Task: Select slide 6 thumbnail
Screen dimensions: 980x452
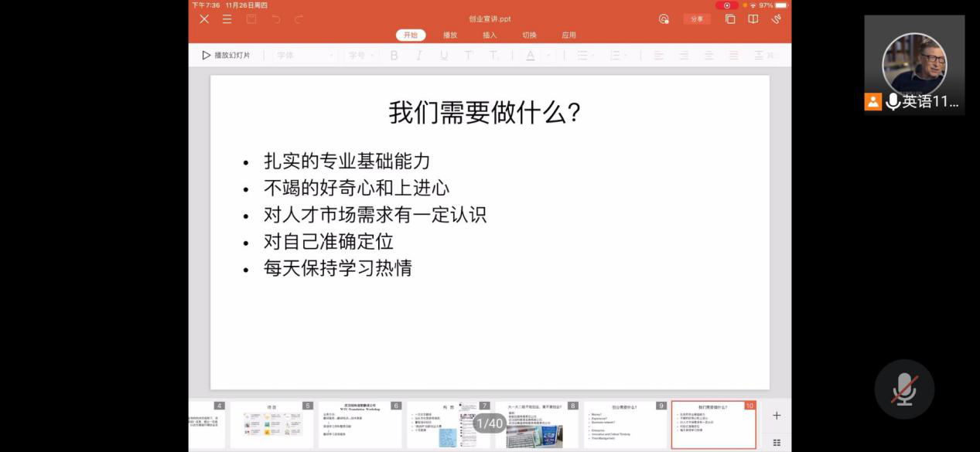Action: pyautogui.click(x=360, y=425)
